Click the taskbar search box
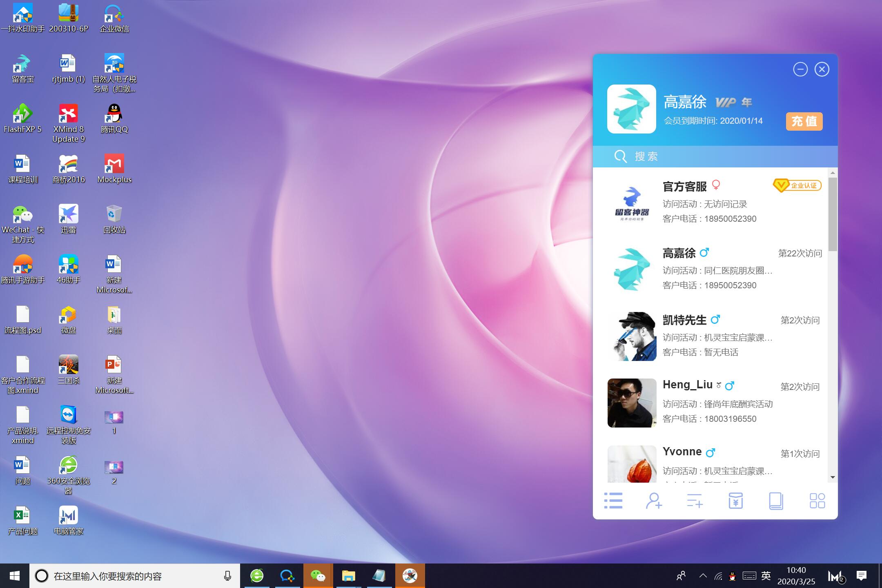882x588 pixels. pyautogui.click(x=135, y=576)
